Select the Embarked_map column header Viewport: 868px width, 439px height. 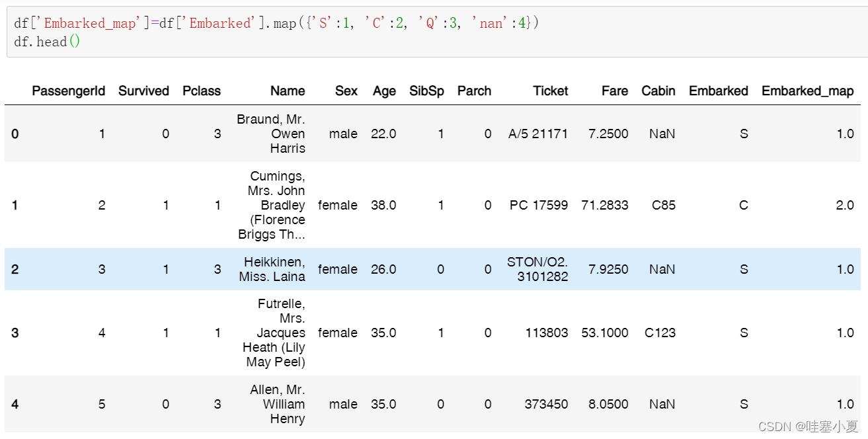(x=808, y=91)
